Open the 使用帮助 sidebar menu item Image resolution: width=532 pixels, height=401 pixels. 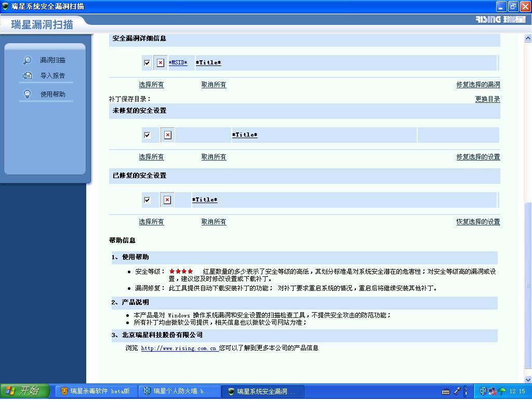[x=52, y=95]
